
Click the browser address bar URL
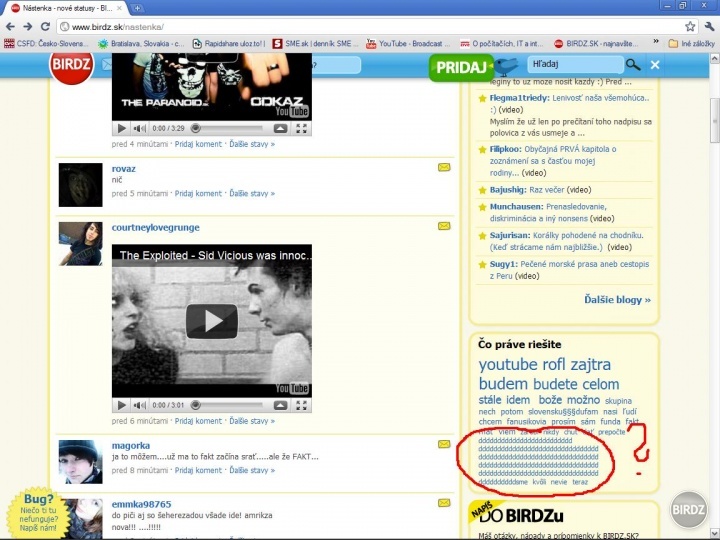tap(118, 27)
